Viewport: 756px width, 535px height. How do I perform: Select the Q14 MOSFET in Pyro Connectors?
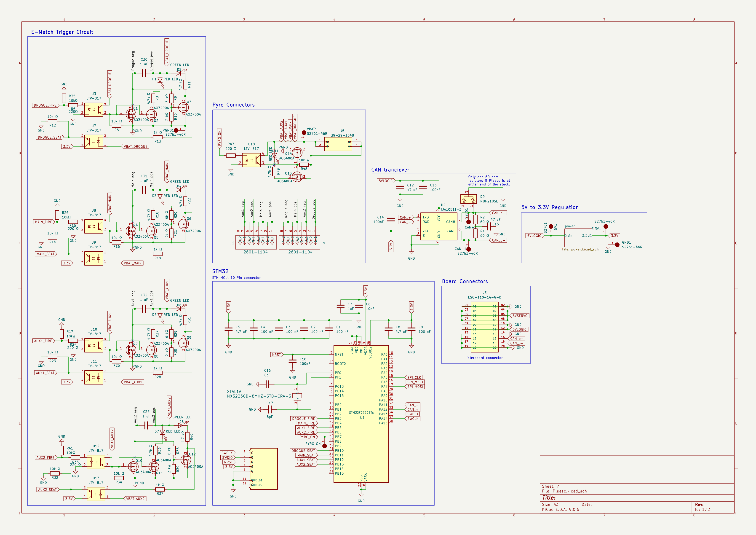pyautogui.click(x=297, y=153)
